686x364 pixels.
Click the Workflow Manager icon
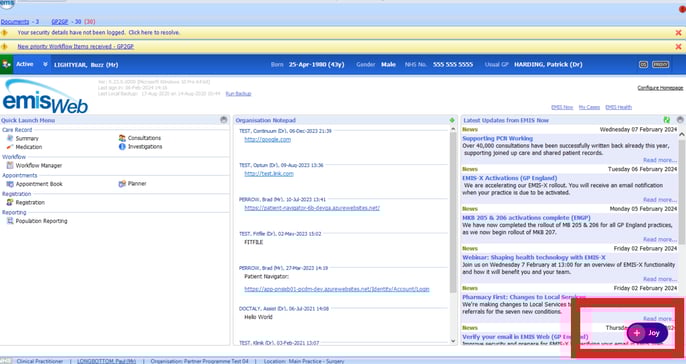10,165
